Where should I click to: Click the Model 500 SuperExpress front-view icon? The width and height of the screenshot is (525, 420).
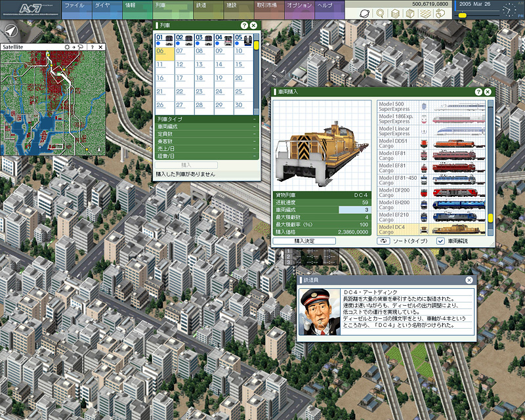[424, 106]
